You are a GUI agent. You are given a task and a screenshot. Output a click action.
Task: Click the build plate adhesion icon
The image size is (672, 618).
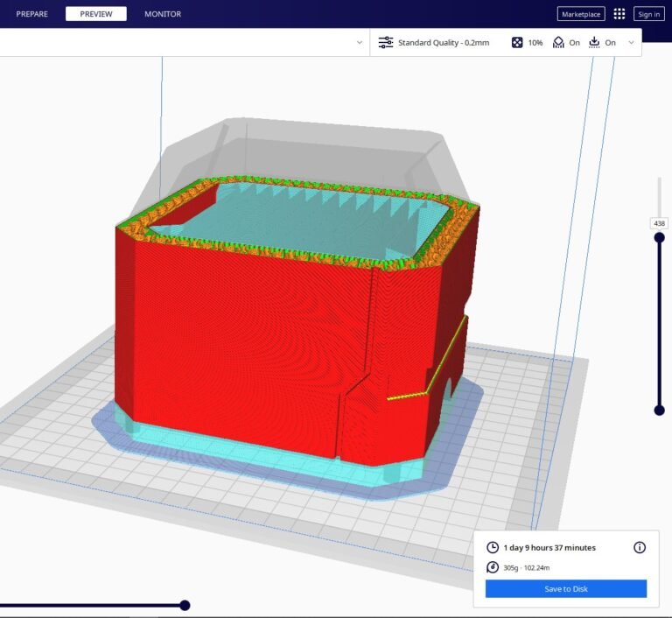point(594,42)
